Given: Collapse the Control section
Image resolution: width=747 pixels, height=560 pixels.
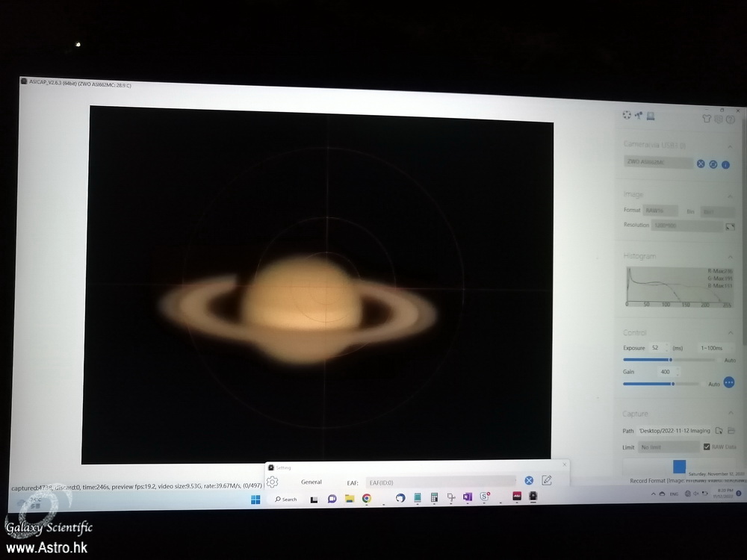Looking at the screenshot, I should click(731, 334).
